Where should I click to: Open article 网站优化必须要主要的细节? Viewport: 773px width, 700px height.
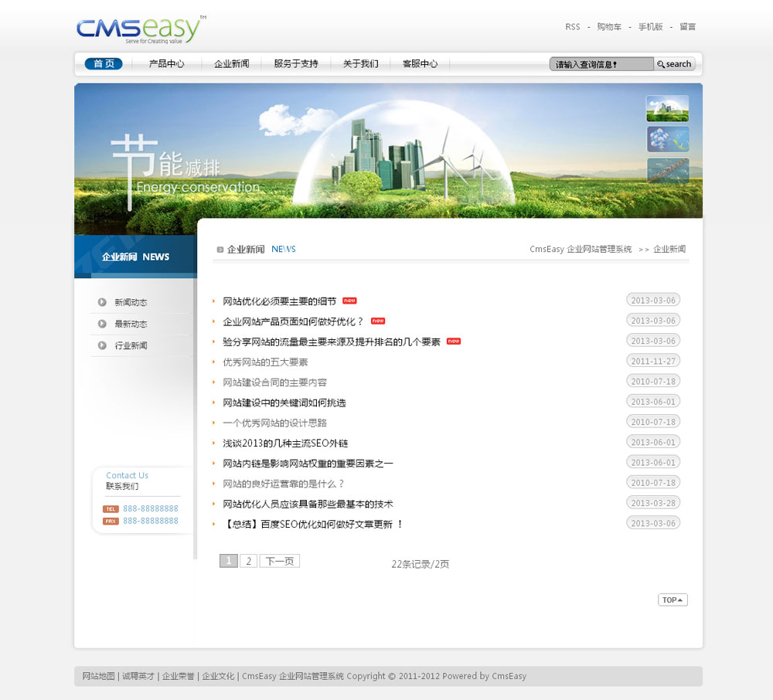pyautogui.click(x=279, y=301)
